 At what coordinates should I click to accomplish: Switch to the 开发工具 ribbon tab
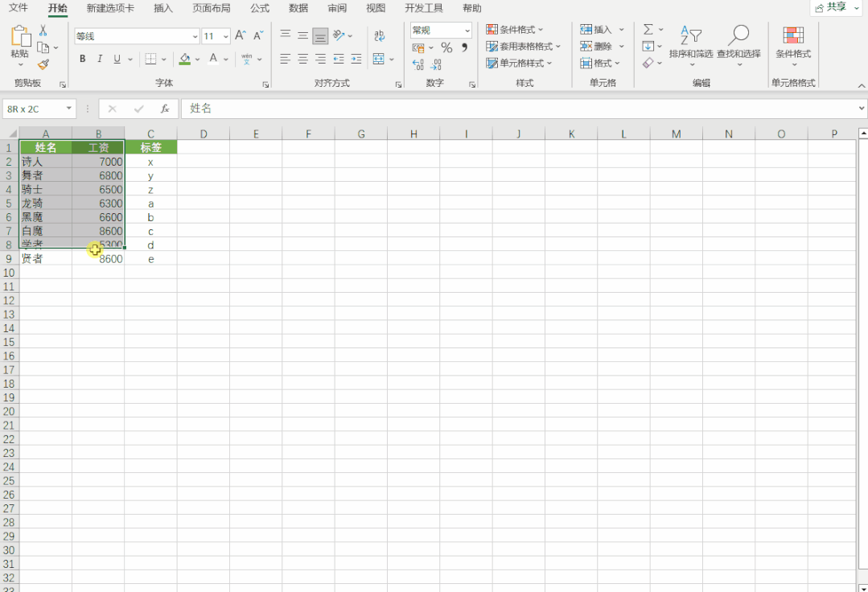click(424, 8)
